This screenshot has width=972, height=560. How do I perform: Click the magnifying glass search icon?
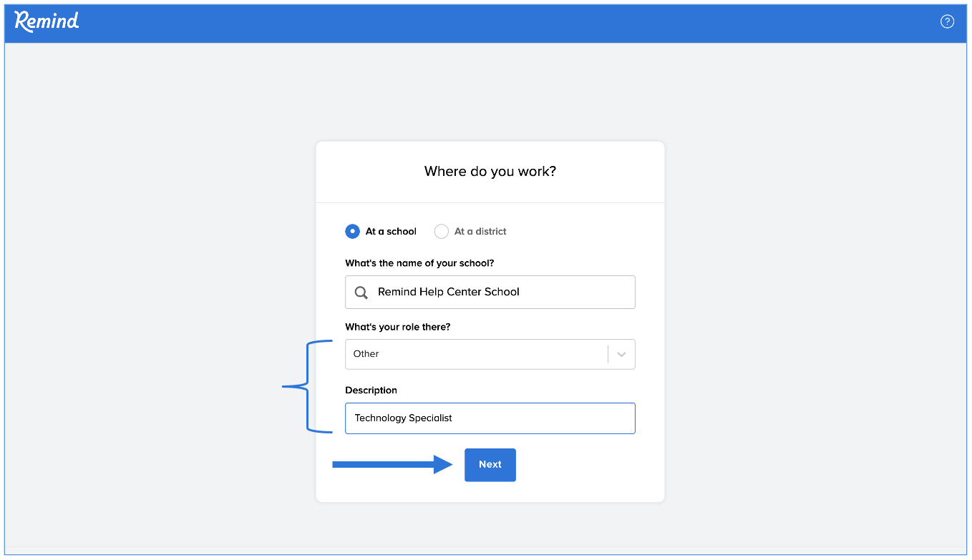[361, 293]
